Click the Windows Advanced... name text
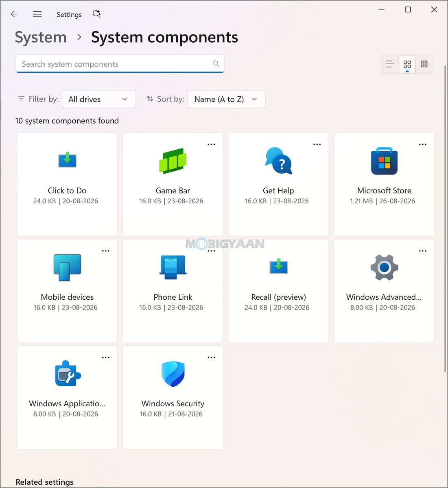The image size is (448, 488). click(x=384, y=297)
